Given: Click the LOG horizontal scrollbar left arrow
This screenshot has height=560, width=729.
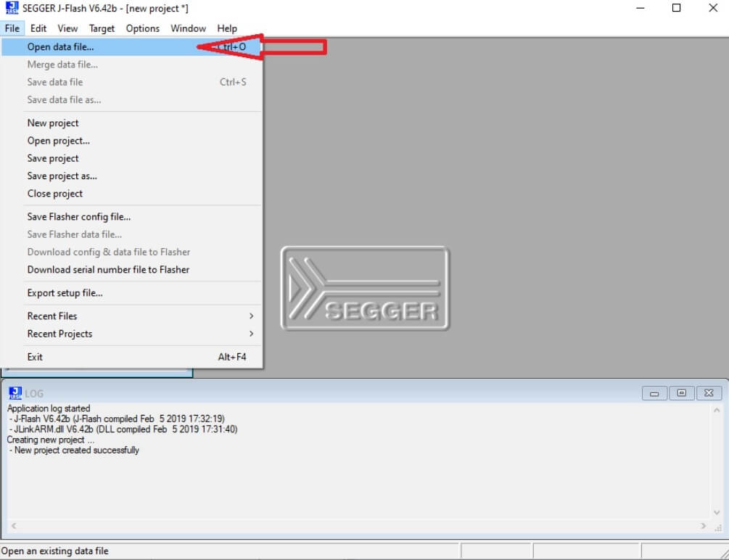Looking at the screenshot, I should [14, 526].
